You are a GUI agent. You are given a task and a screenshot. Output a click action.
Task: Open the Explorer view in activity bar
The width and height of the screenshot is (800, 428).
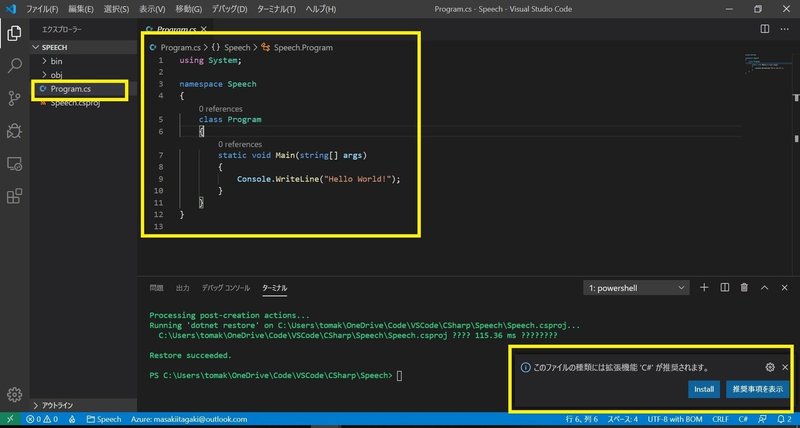click(x=14, y=34)
